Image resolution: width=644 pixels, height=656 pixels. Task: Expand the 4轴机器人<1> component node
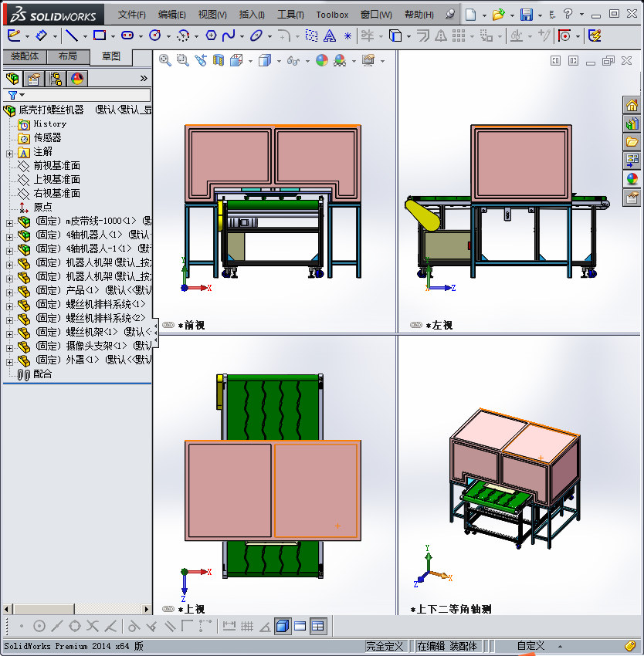click(9, 237)
